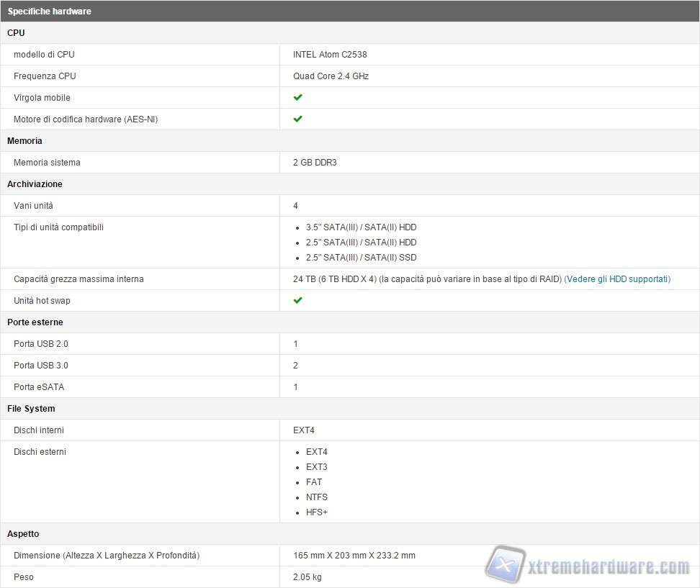Select the 2 GB DDR3 memory value
This screenshot has height=588, width=700.
315,163
